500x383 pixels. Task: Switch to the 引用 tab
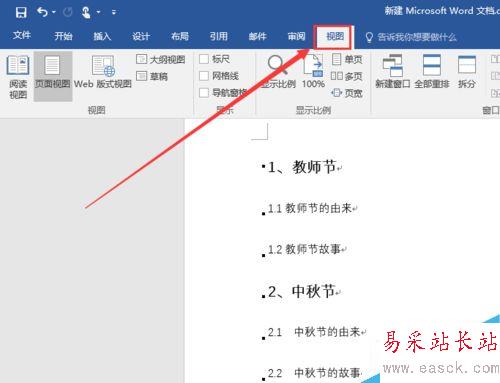[219, 36]
